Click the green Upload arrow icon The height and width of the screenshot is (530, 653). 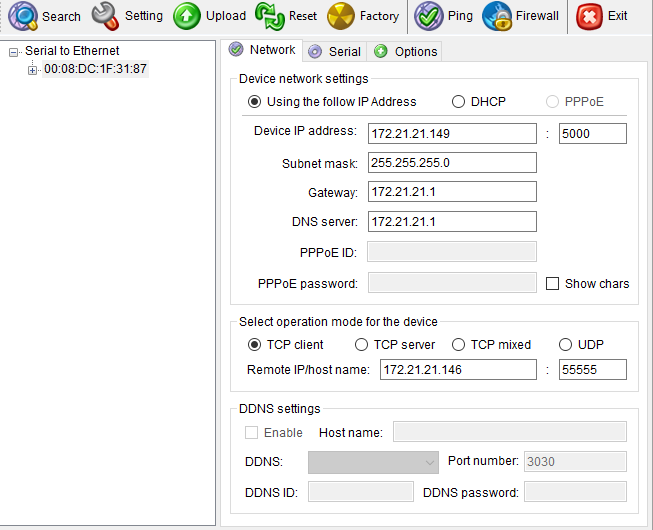[x=187, y=16]
